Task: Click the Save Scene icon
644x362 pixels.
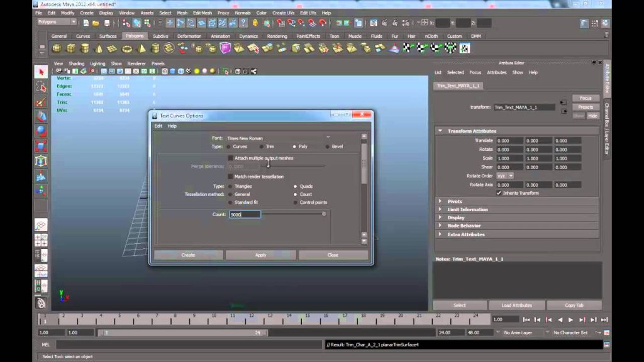Action: point(107,23)
